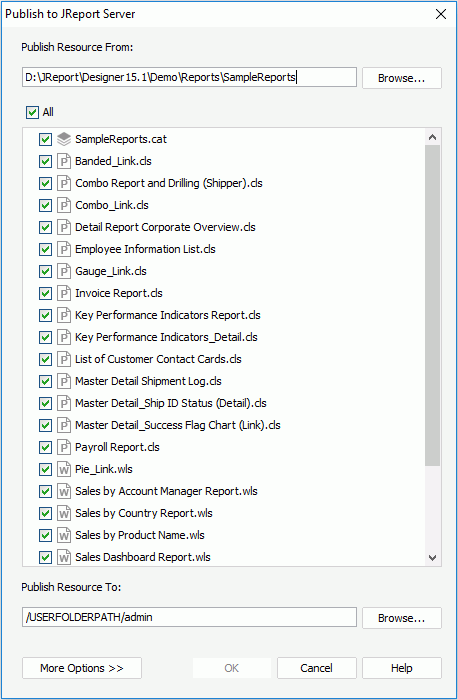This screenshot has width=458, height=700.
Task: Toggle the Sales Dashboard Report.wls checkbox
Action: pos(45,557)
